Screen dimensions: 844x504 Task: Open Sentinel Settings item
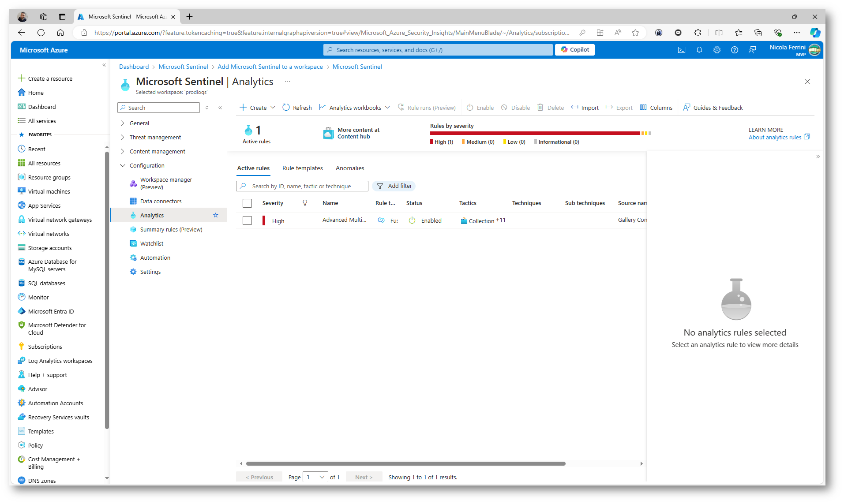coord(150,272)
